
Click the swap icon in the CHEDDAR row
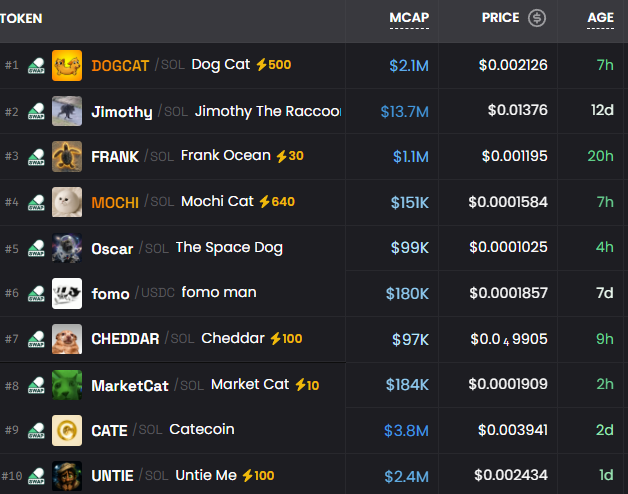pyautogui.click(x=36, y=339)
